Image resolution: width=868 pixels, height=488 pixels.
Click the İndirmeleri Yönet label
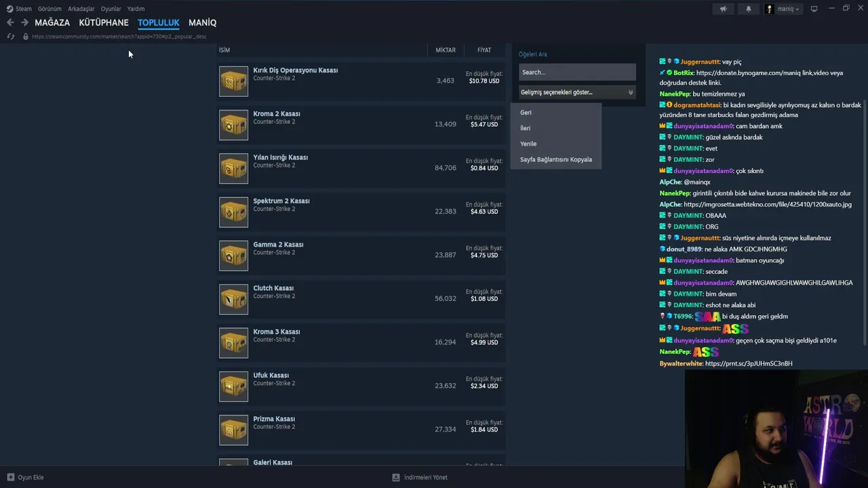point(426,477)
